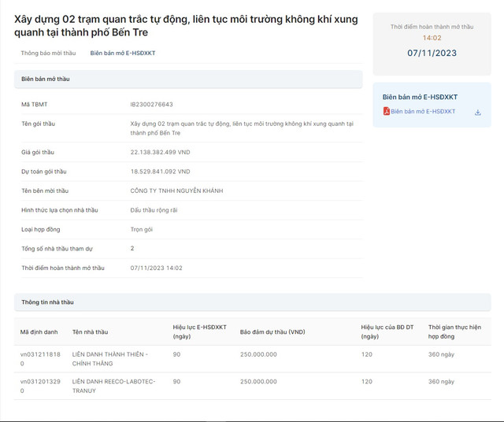Click the Biên bản mở thầu section header
The width and height of the screenshot is (504, 422).
click(46, 80)
